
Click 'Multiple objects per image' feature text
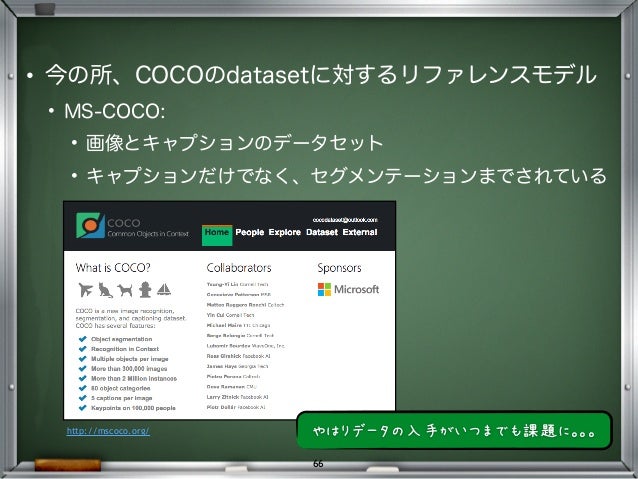tap(129, 359)
